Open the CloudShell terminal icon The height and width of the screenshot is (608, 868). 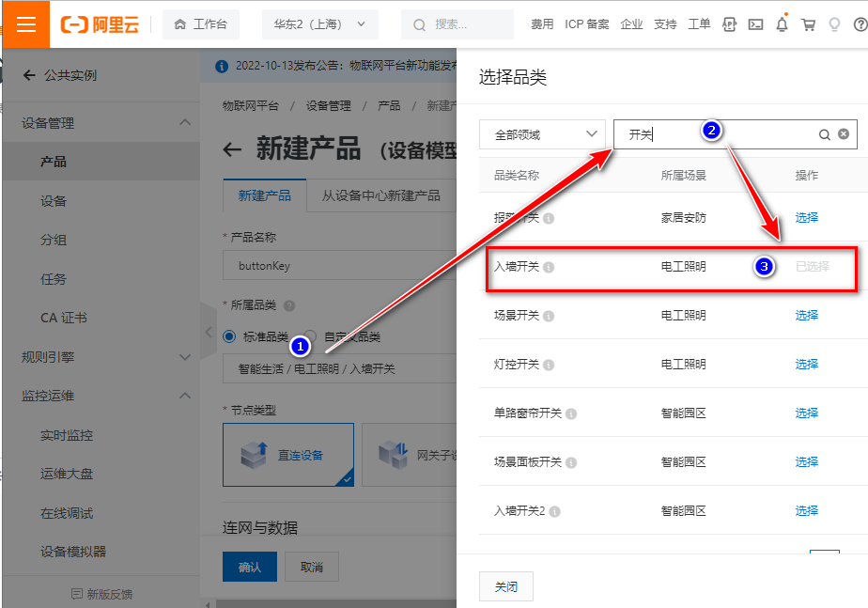point(755,24)
